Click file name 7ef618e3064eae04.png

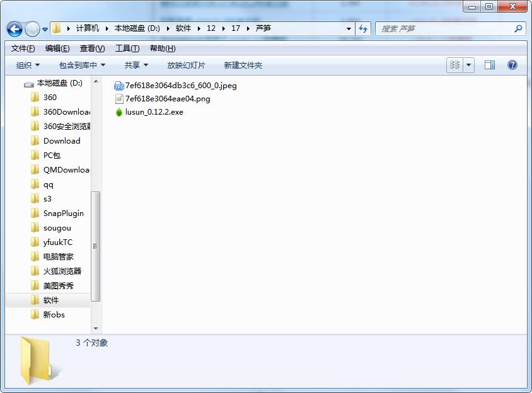pyautogui.click(x=168, y=99)
